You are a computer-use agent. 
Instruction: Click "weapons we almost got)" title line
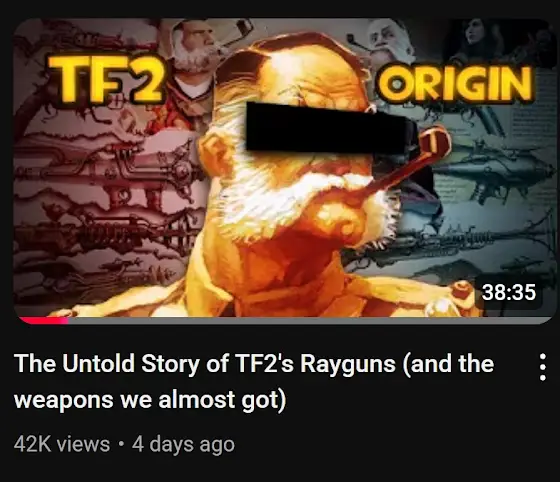(150, 400)
